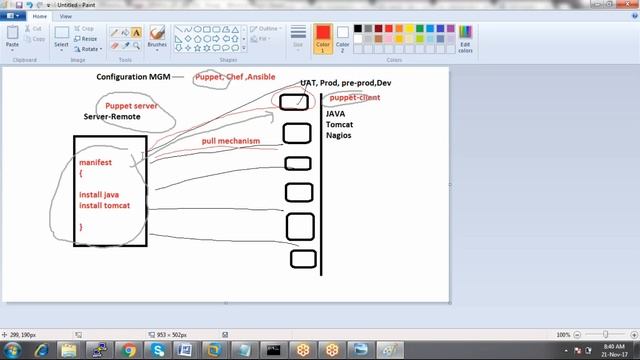This screenshot has width=640, height=360.
Task: Adjust the zoom slider handle
Action: coord(605,334)
